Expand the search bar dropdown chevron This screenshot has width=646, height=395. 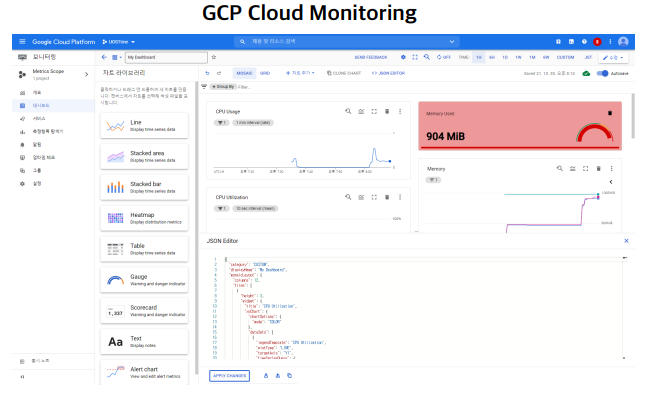click(452, 42)
